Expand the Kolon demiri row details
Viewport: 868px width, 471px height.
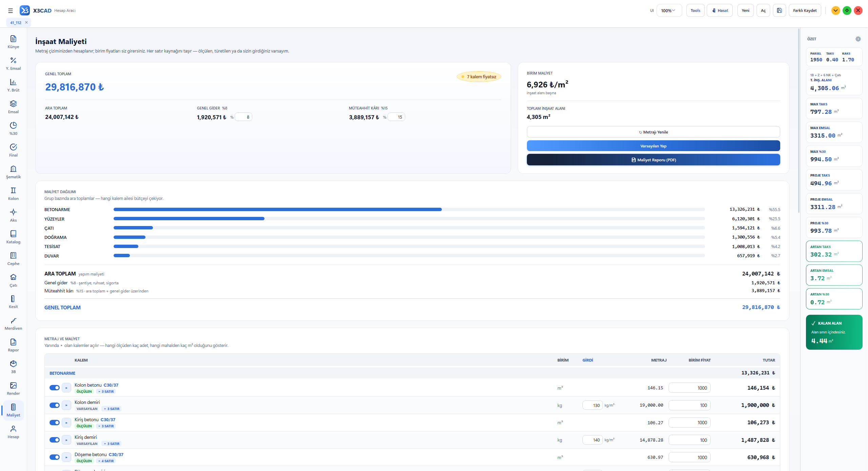[x=66, y=405]
